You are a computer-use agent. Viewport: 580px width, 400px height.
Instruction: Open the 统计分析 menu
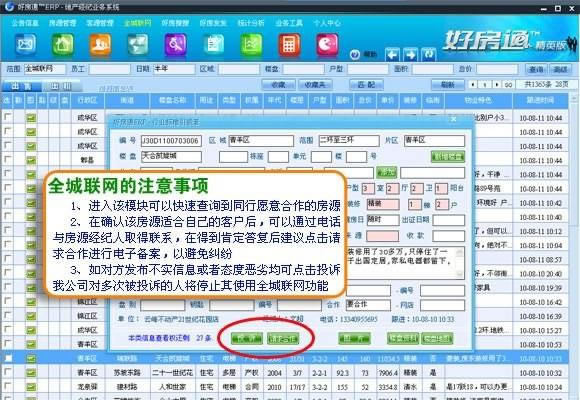coord(251,23)
